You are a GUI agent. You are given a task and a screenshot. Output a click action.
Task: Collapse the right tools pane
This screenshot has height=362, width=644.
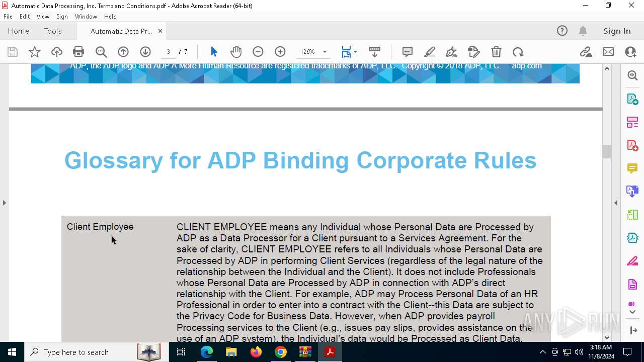point(616,203)
